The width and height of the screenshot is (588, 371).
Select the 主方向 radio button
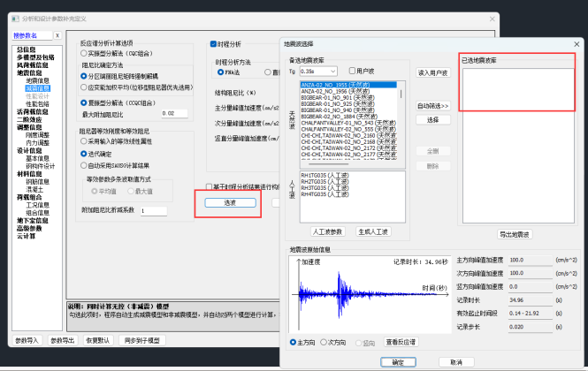[294, 342]
